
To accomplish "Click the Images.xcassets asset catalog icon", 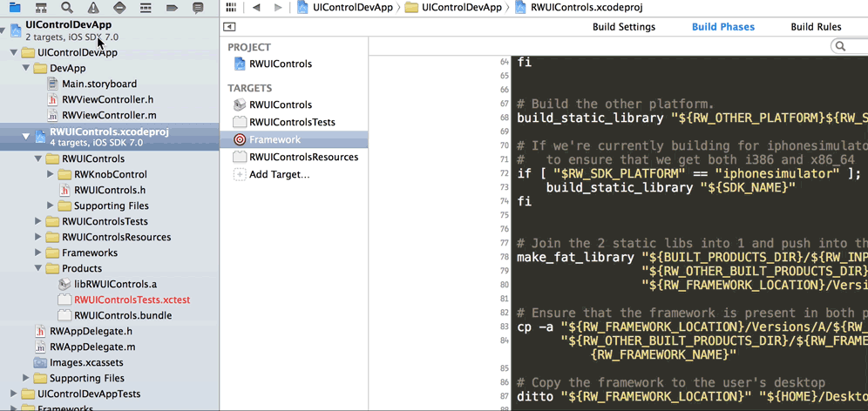I will [x=40, y=363].
